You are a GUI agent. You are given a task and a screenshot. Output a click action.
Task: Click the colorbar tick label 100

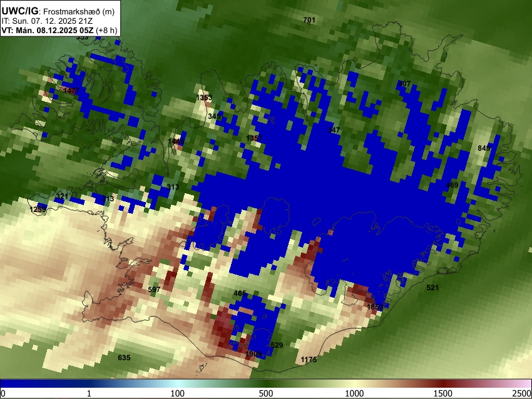[x=178, y=393]
